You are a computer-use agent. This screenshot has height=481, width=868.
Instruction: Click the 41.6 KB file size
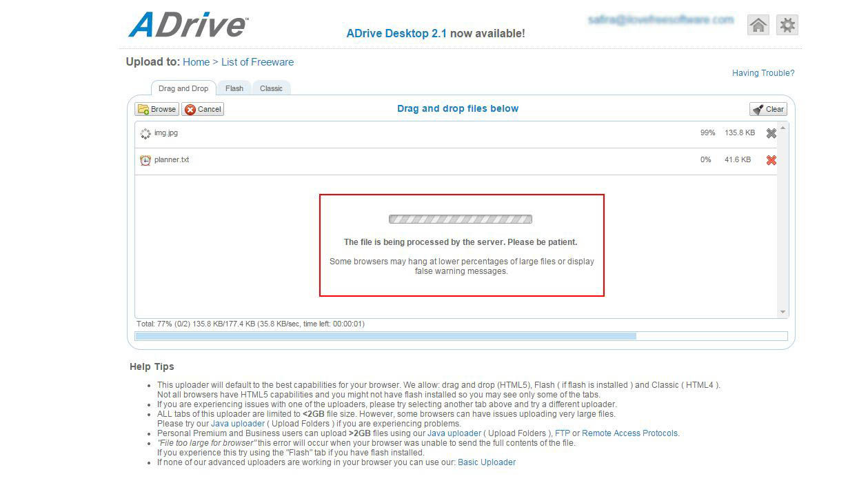738,160
